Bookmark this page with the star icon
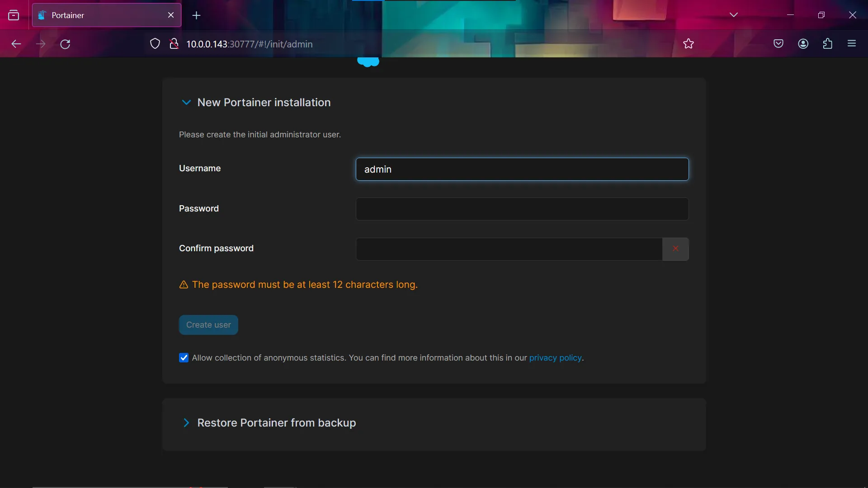Viewport: 868px width, 488px height. 688,44
